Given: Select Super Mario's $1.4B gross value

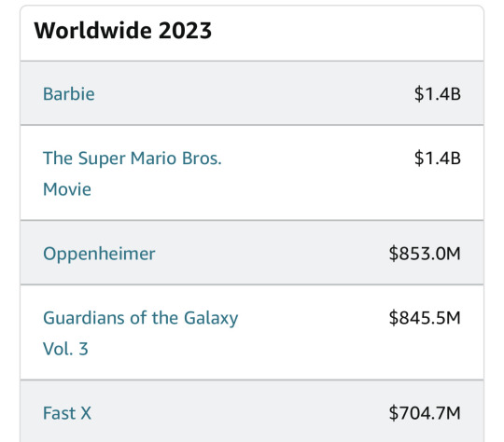Looking at the screenshot, I should 438,158.
